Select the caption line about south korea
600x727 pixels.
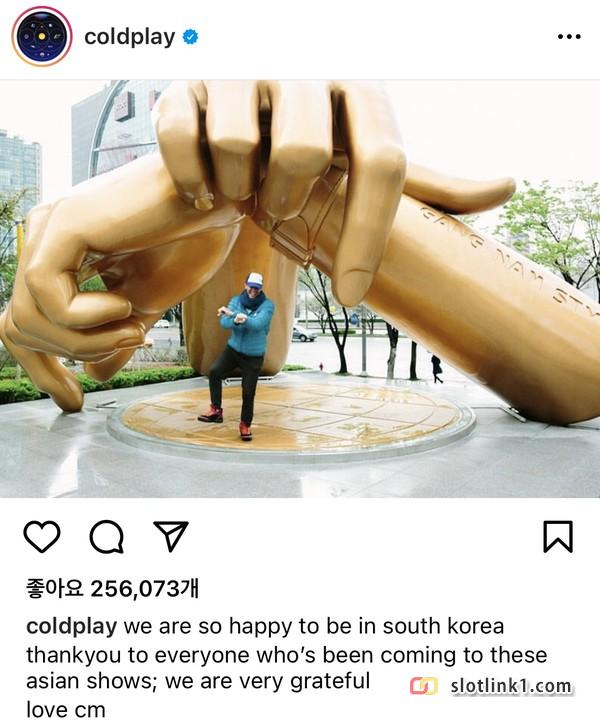(265, 626)
